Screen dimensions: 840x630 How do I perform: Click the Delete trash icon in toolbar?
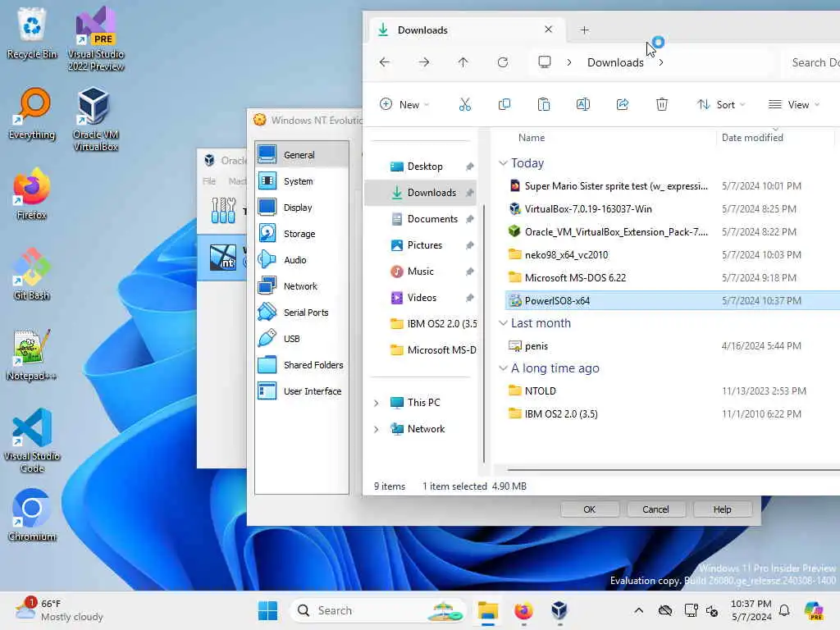coord(662,104)
